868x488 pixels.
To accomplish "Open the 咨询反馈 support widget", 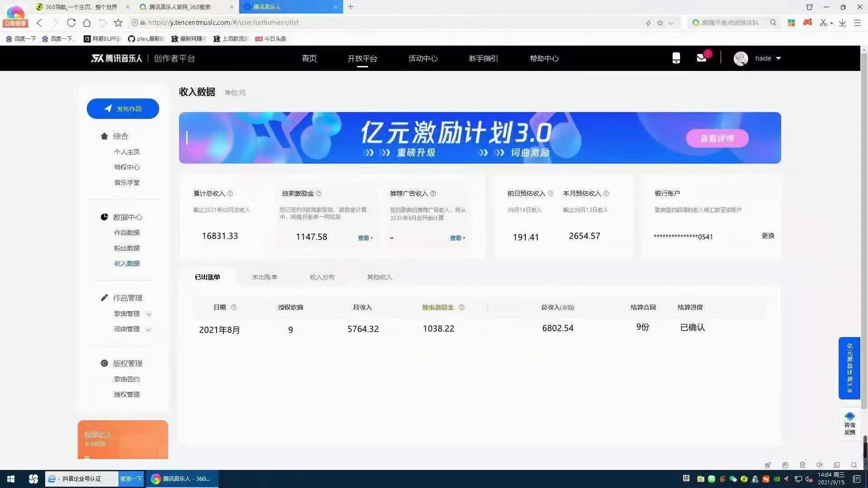I will (849, 423).
